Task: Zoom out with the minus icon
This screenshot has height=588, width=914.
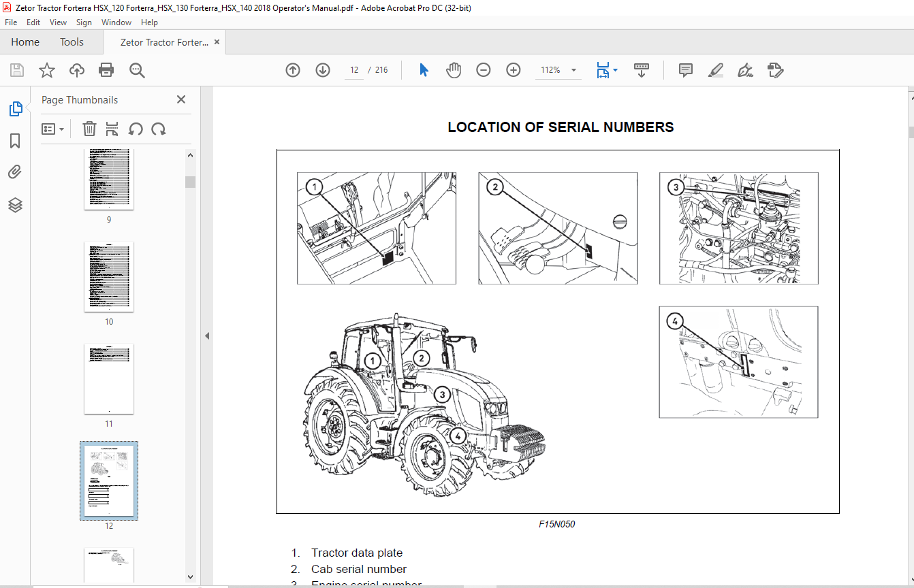Action: [484, 70]
